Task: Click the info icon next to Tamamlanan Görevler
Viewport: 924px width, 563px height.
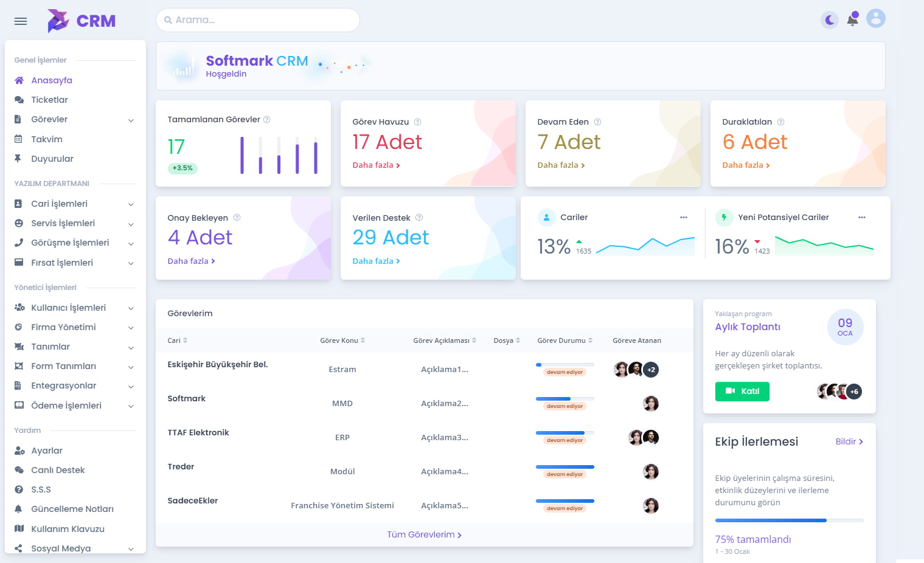Action: (266, 120)
